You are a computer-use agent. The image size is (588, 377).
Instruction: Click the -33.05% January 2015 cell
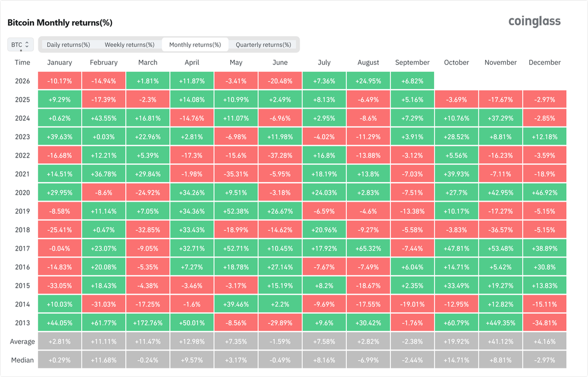tap(60, 286)
